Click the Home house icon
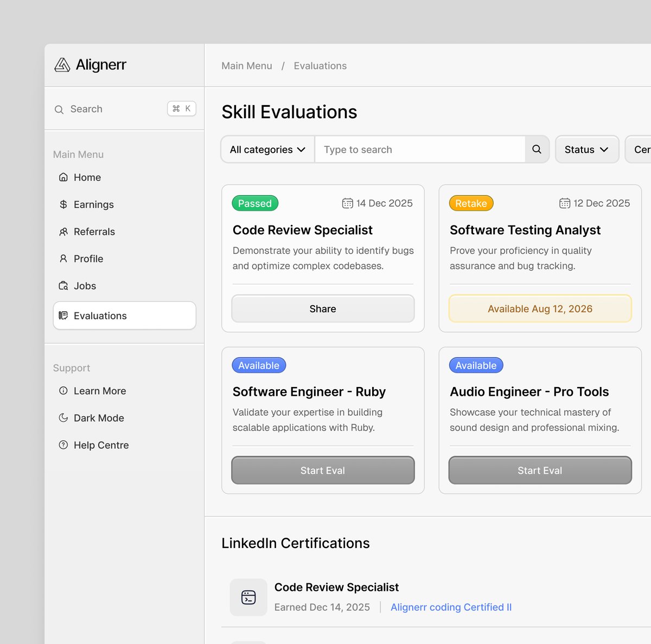651x644 pixels. tap(63, 177)
